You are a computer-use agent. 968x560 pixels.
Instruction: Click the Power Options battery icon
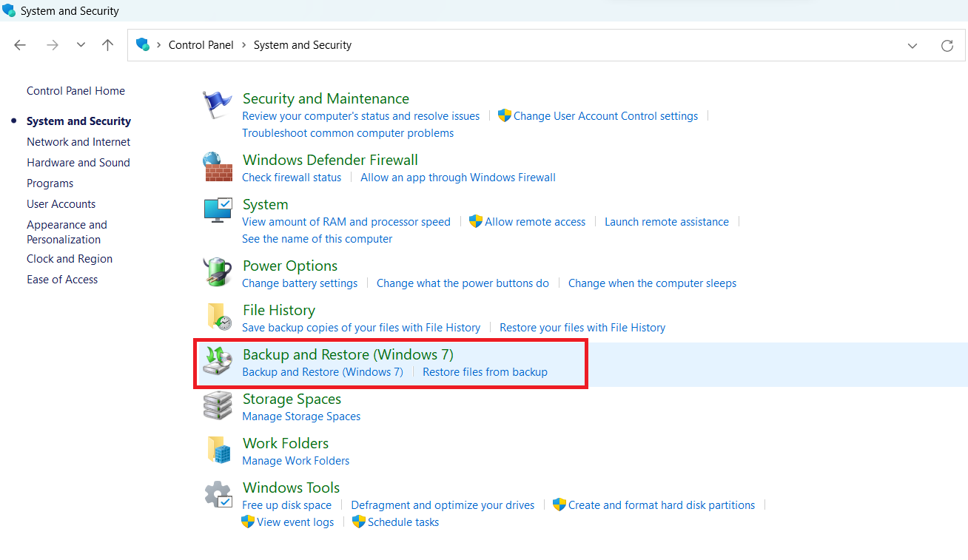click(218, 273)
